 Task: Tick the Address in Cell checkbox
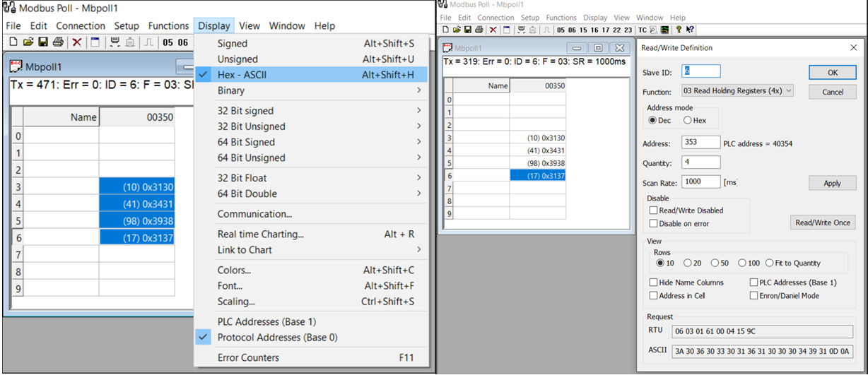point(653,295)
